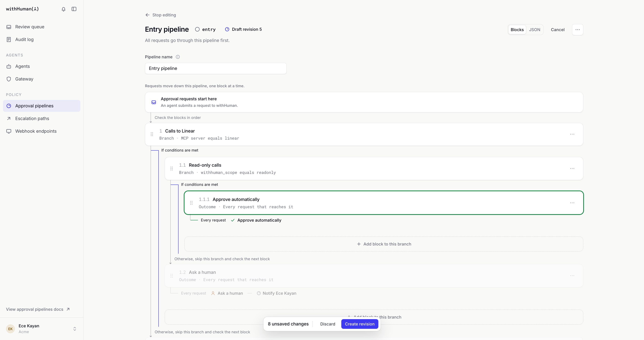This screenshot has height=340, width=644.
Task: Open Audit log
Action: (x=42, y=40)
